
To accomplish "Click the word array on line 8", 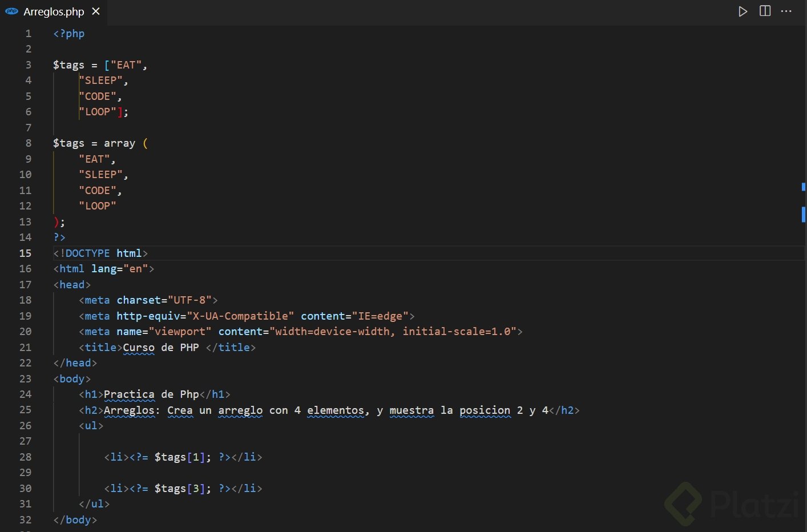I will click(119, 143).
